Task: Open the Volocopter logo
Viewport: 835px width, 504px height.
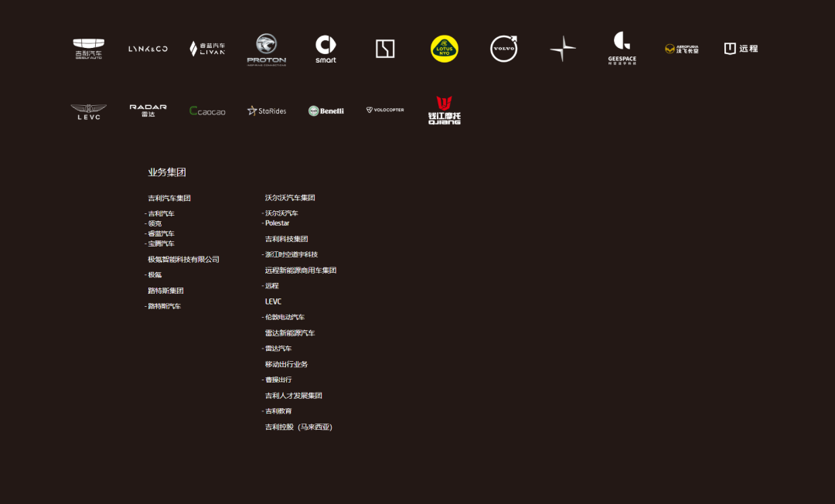Action: (x=385, y=110)
